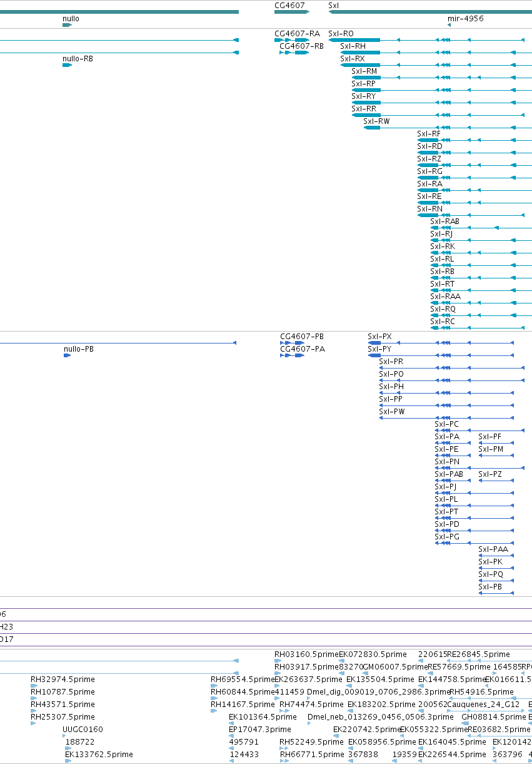Click transcript label Sxl-RP

click(363, 84)
